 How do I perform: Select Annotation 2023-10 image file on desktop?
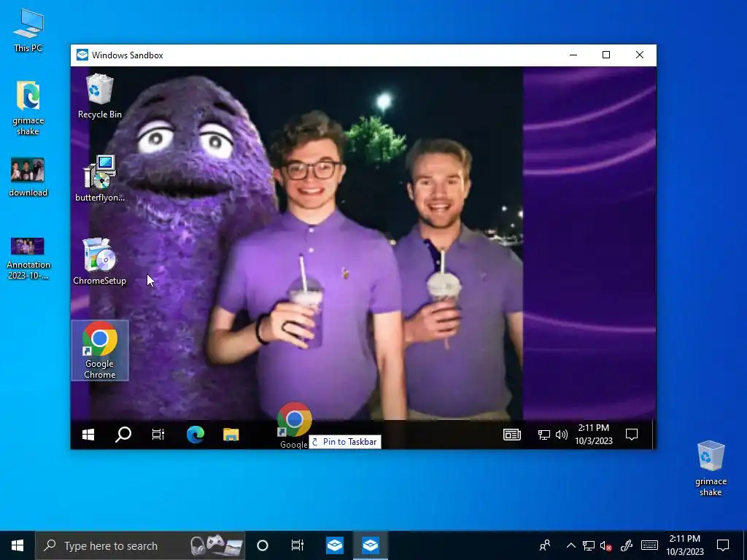pos(28,257)
